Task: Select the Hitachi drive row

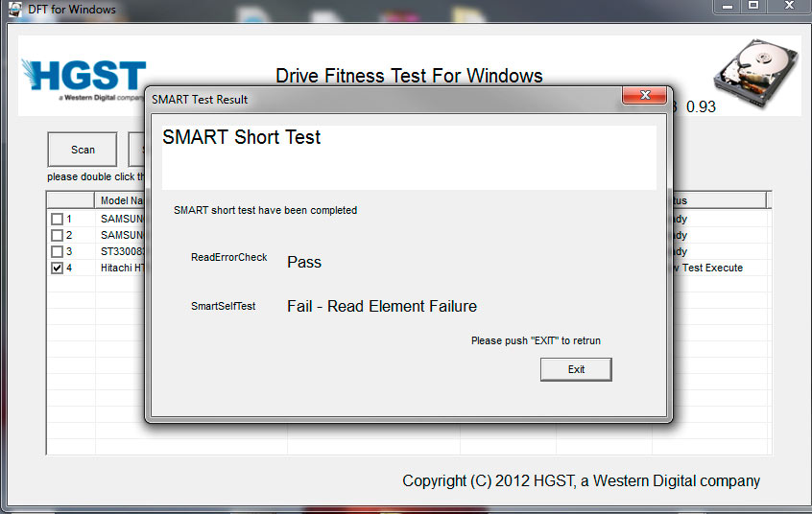Action: pos(123,268)
